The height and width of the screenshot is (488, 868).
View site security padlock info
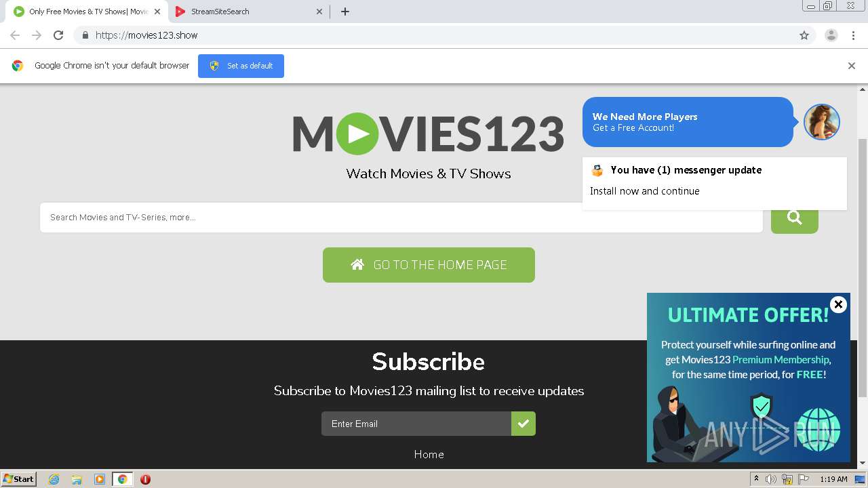pyautogui.click(x=85, y=35)
